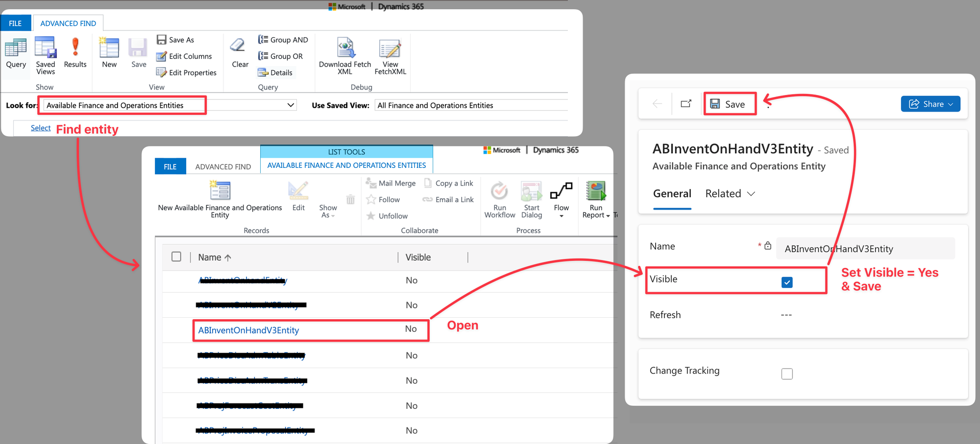Expand the Look for dropdown

point(291,105)
